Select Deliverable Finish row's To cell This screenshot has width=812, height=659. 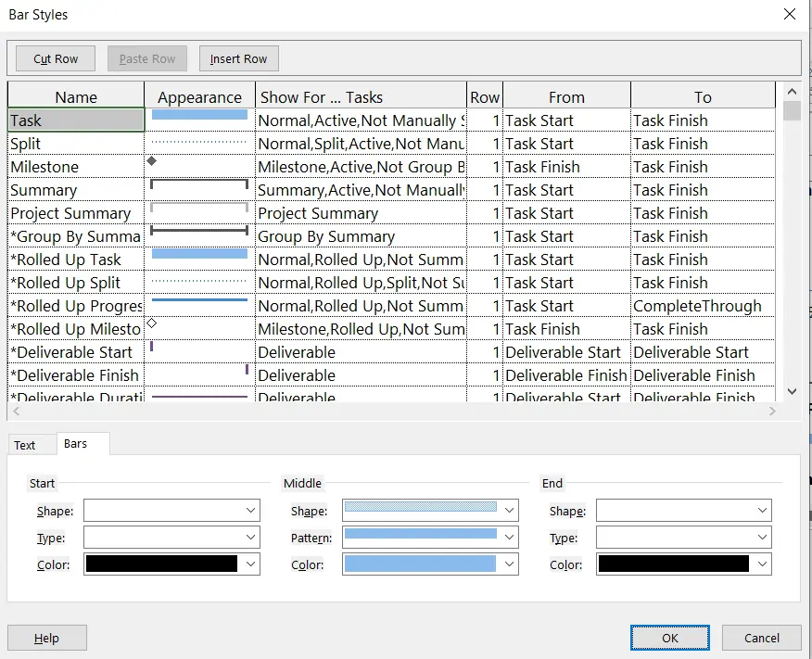[x=703, y=375]
